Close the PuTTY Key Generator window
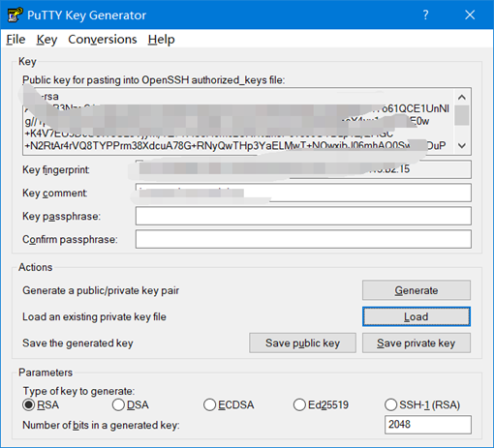Screen dimensions: 494x448 470,15
